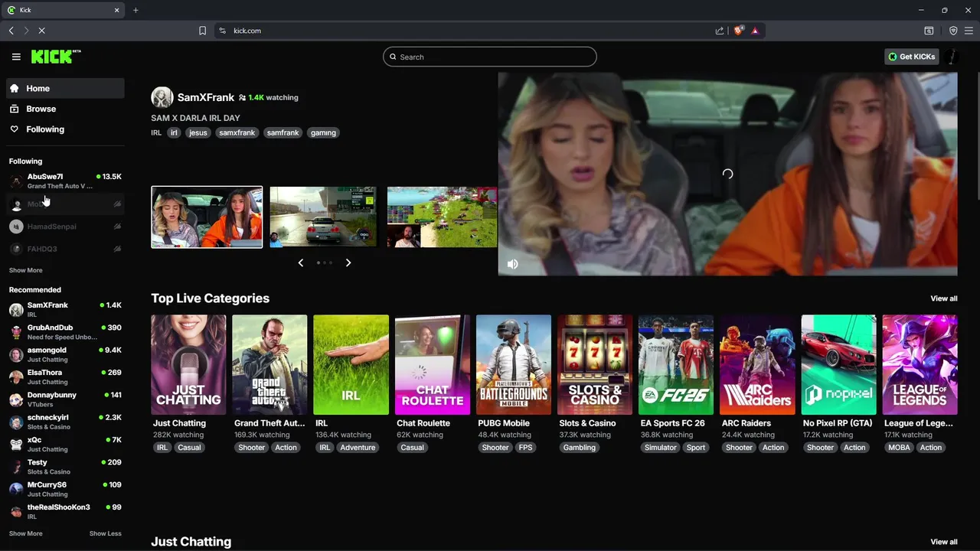Open Just Chatting category card
This screenshot has height=551, width=980.
pyautogui.click(x=188, y=365)
